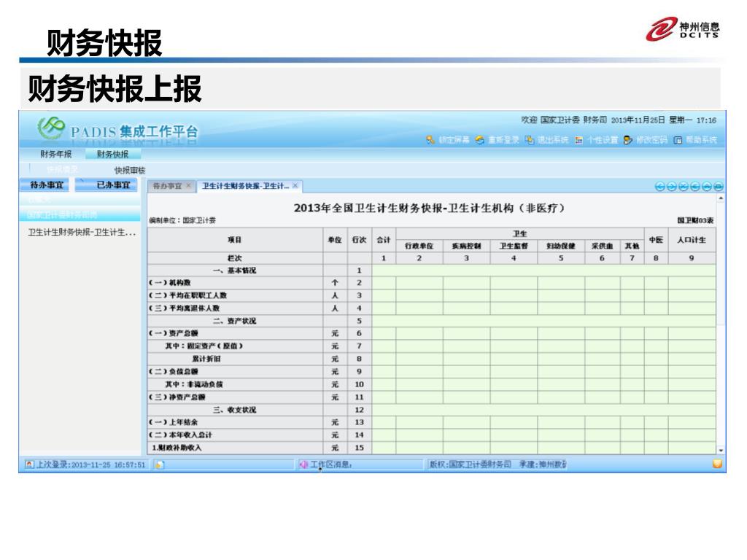
Task: Click the round forward-arrow navigation icon
Action: click(x=671, y=186)
